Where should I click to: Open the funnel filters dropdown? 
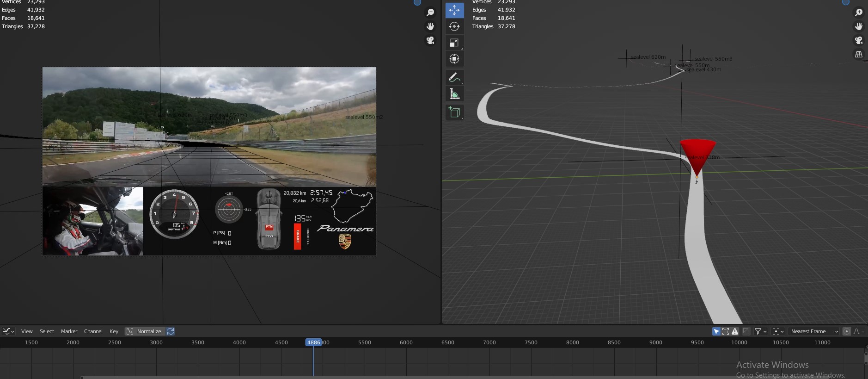pos(760,331)
